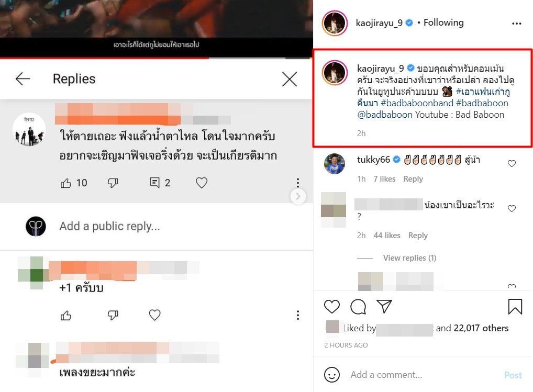Open the +1 ครับบ reply's options menu

pos(298,315)
